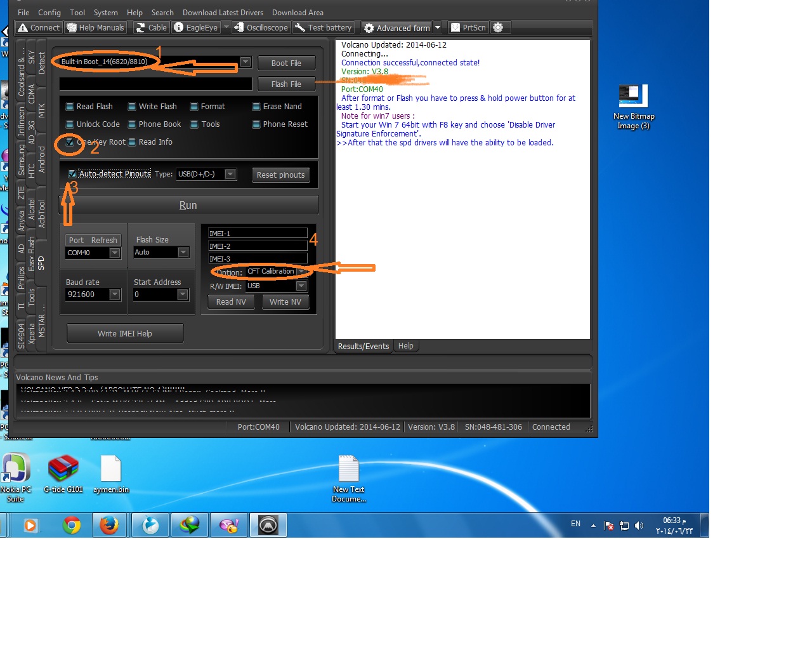Click the Advanced form gear button
812x650 pixels.
tap(397, 28)
